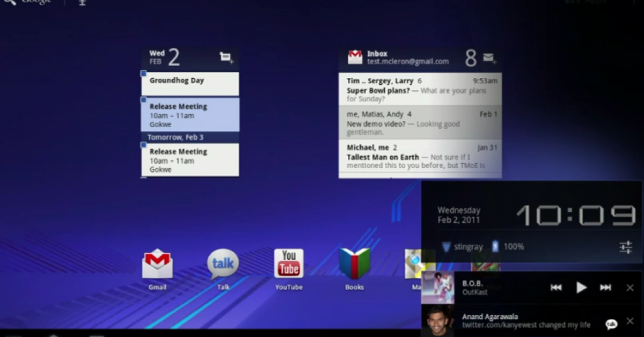
Task: Dismiss the Anand Agarawala notification
Action: pos(630,321)
